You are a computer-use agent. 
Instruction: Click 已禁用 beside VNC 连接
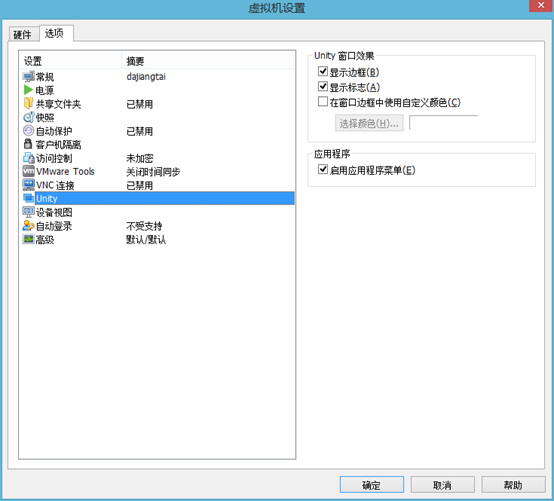pos(140,185)
